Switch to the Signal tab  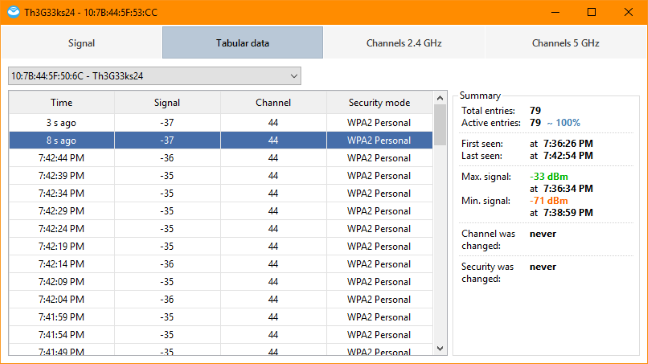pyautogui.click(x=81, y=43)
